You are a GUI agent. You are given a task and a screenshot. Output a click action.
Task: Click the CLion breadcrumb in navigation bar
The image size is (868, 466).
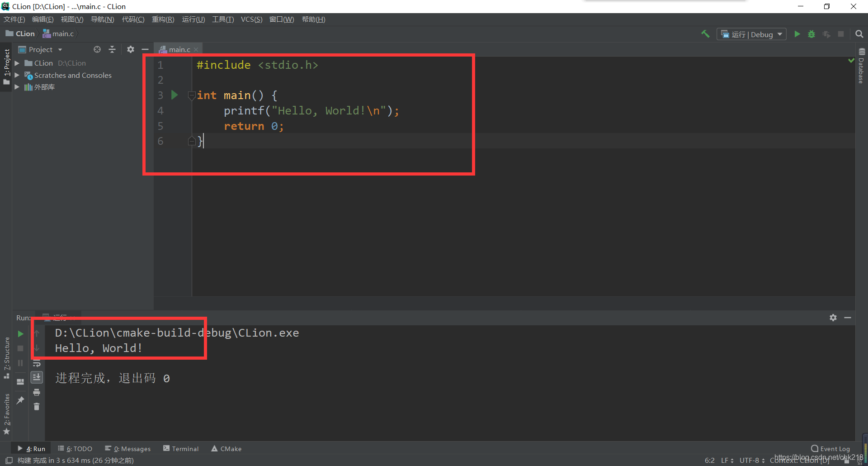pyautogui.click(x=20, y=34)
